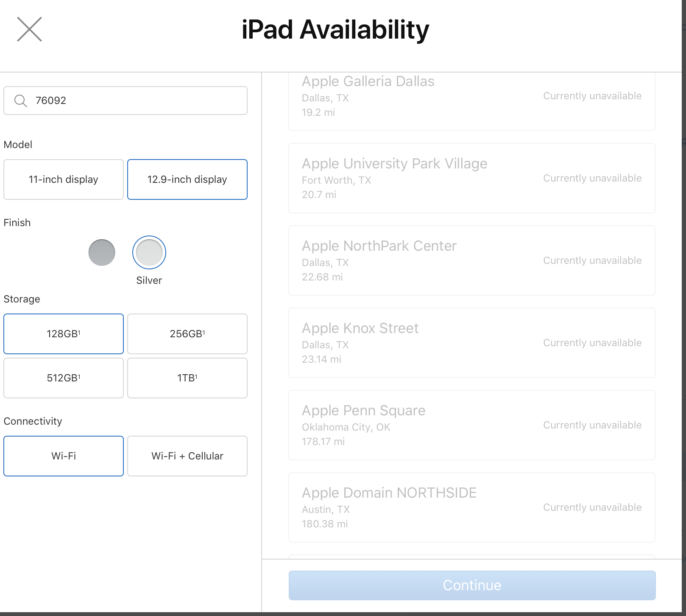The width and height of the screenshot is (686, 616).
Task: Choose Wi-Fi connectivity
Action: tap(64, 456)
